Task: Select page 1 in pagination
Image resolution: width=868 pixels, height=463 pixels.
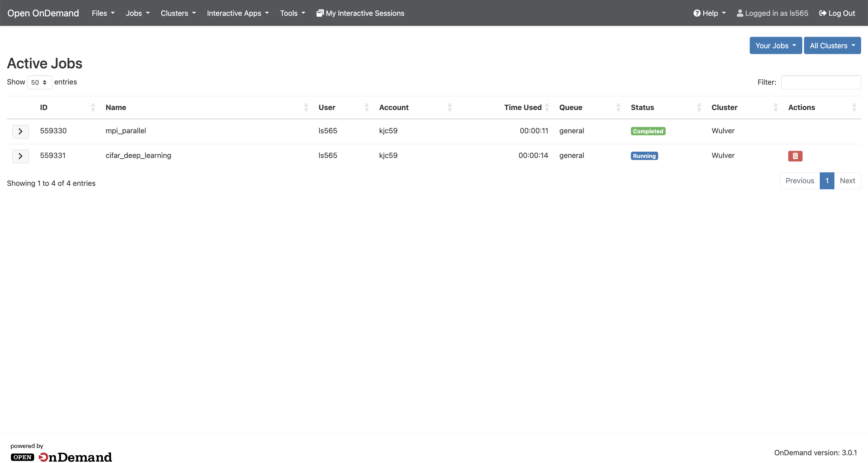Action: pos(827,181)
